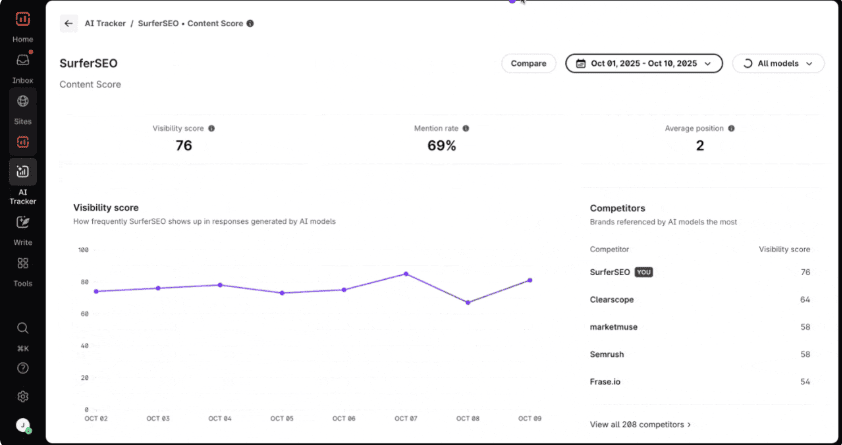Screen dimensions: 842x445
Task: Click the Competitors panel heading
Action: pyautogui.click(x=618, y=208)
